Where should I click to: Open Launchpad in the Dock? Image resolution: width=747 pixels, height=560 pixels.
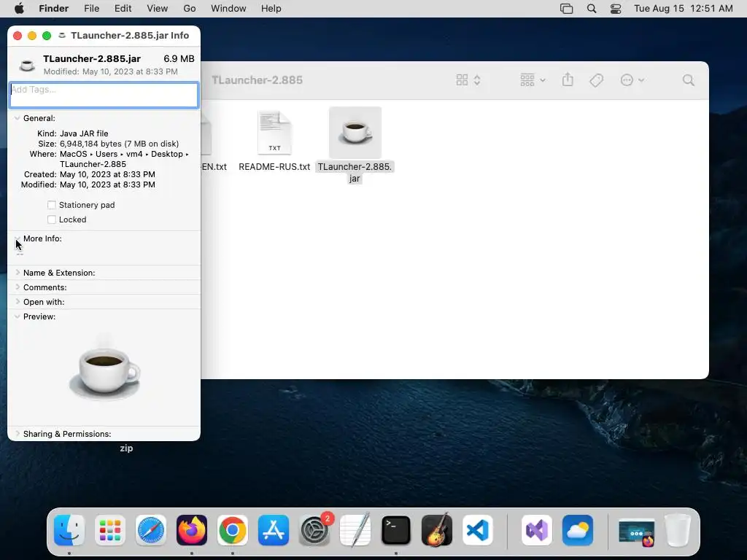(x=110, y=530)
